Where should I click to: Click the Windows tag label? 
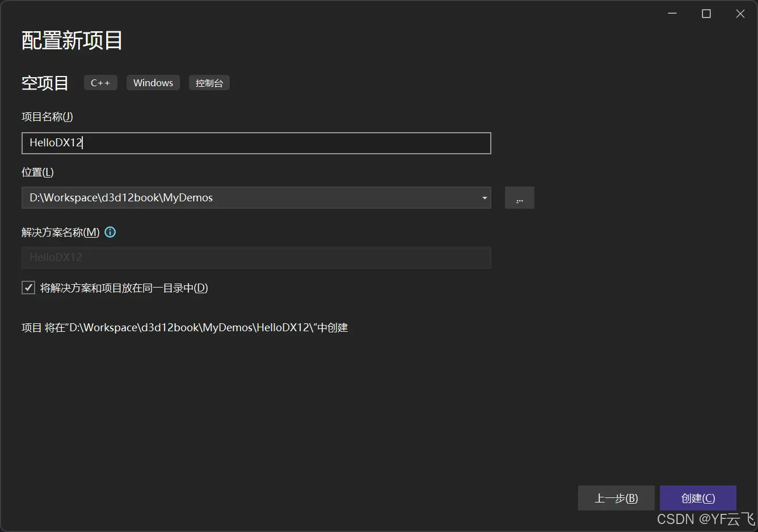(153, 82)
